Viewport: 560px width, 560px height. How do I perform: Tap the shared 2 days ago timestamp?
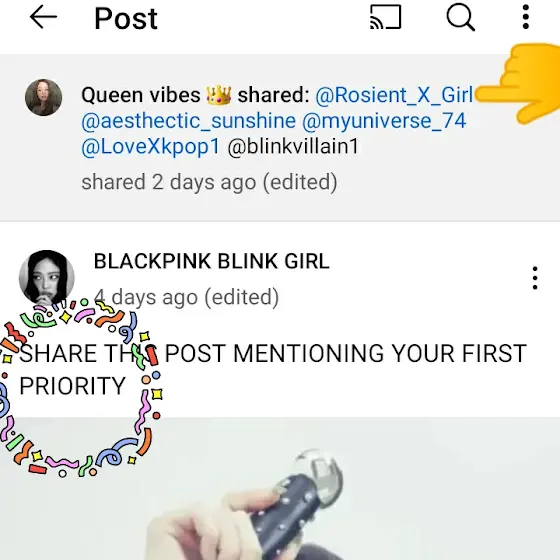coord(209,182)
